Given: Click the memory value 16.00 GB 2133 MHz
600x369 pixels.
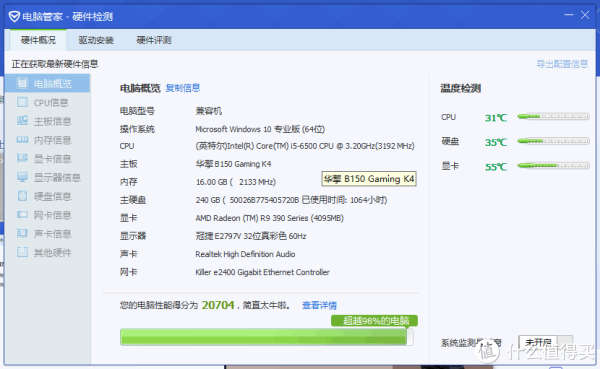Looking at the screenshot, I should (236, 182).
